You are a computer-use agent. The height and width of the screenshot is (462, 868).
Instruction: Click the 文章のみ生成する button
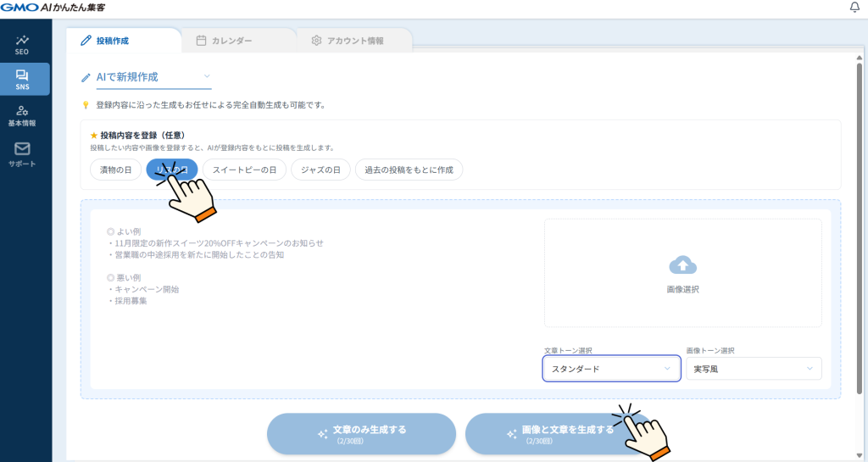(361, 433)
